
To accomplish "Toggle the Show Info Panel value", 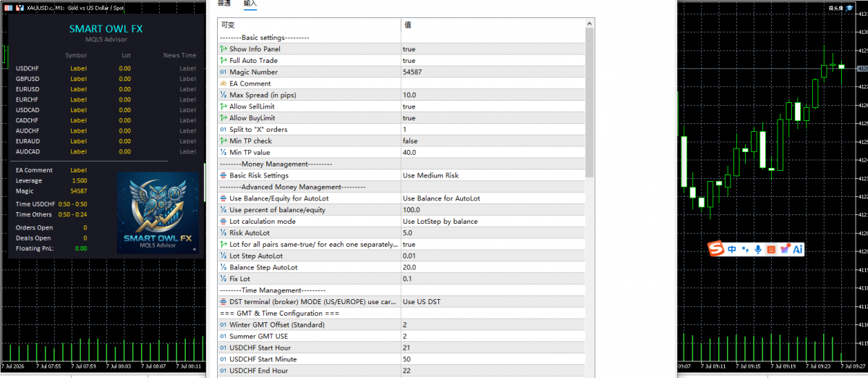I will tap(493, 49).
